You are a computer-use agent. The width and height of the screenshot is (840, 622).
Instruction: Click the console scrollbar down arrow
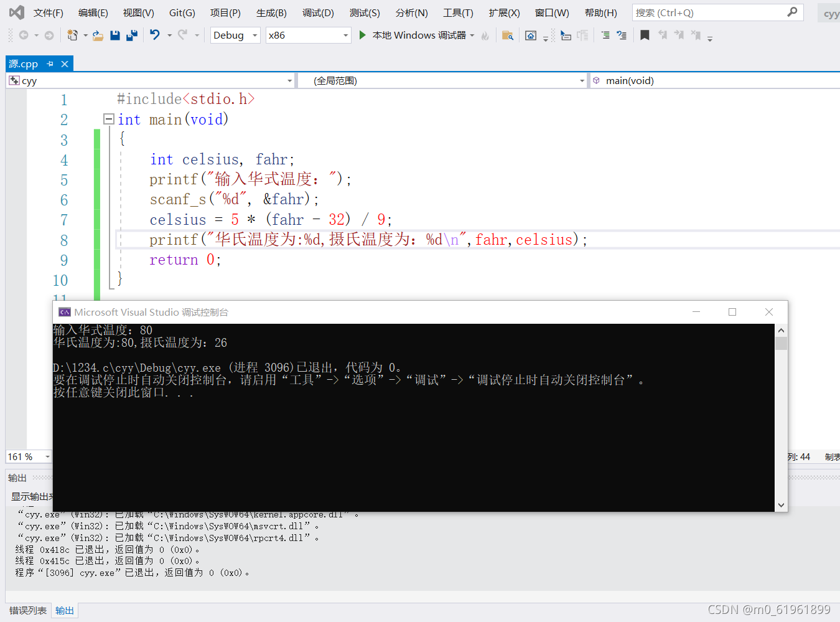tap(782, 506)
